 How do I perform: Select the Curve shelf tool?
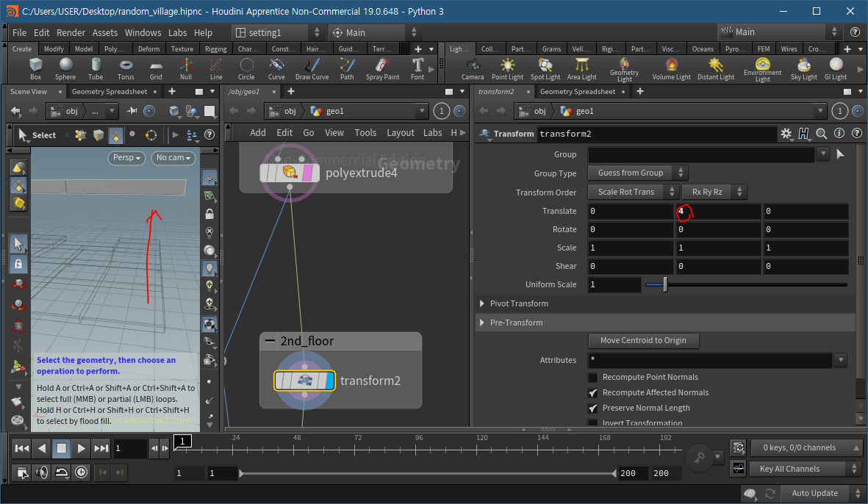click(276, 69)
